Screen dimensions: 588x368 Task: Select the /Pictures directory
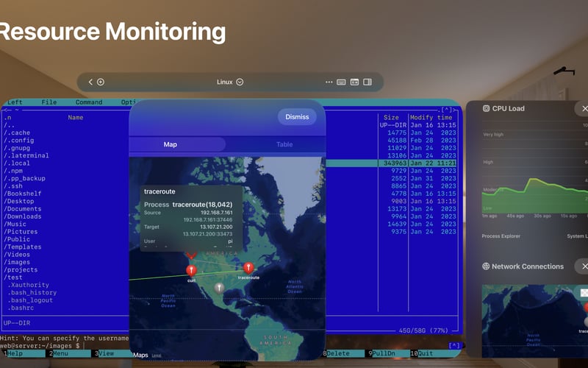21,232
